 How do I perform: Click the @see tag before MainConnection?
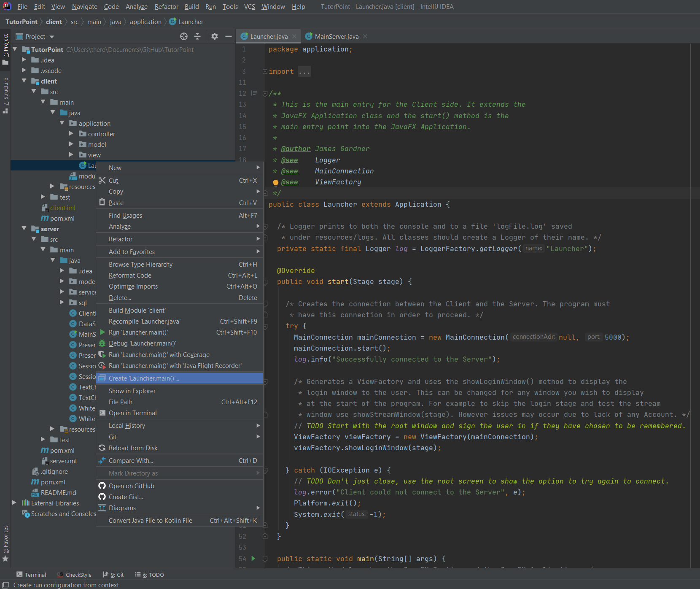[289, 171]
